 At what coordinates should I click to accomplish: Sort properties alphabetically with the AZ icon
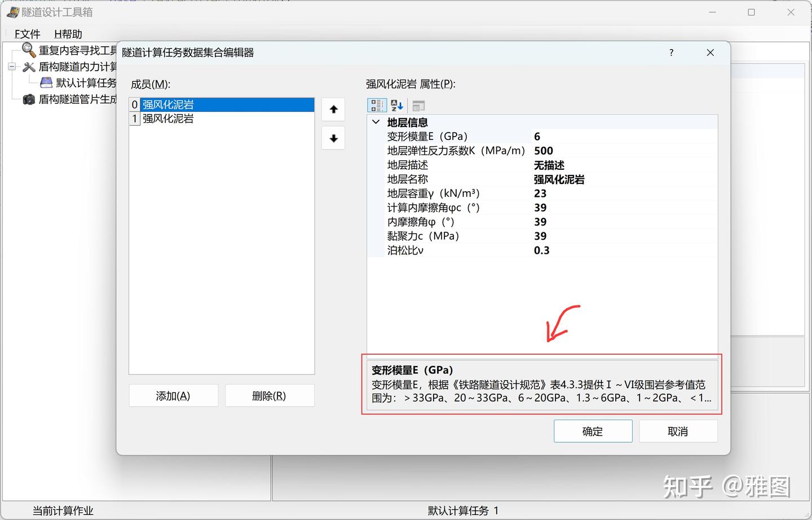coord(396,105)
